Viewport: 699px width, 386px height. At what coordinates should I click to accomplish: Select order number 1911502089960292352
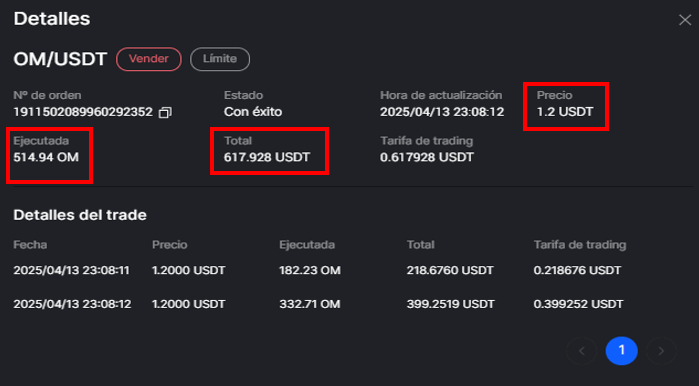tap(83, 111)
